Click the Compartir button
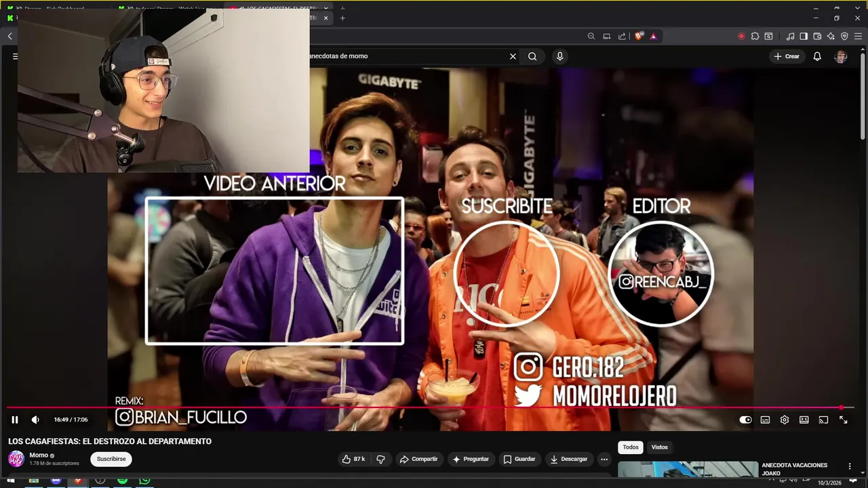 (x=418, y=459)
